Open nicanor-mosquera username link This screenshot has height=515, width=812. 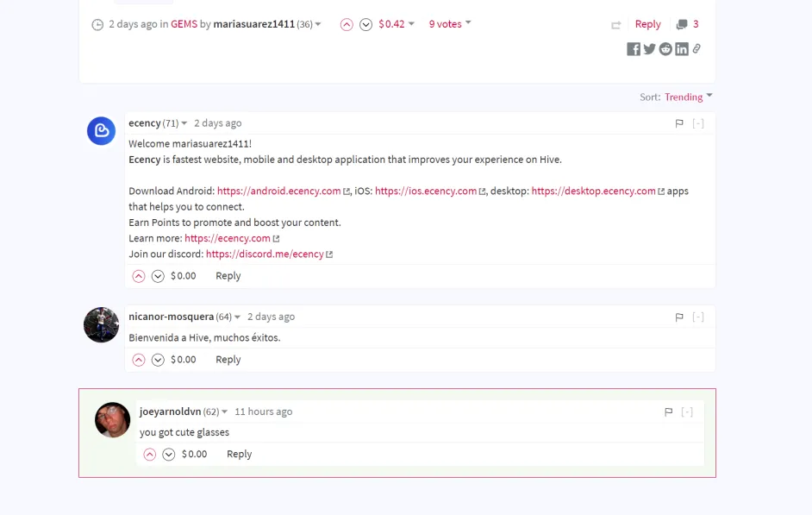point(171,317)
